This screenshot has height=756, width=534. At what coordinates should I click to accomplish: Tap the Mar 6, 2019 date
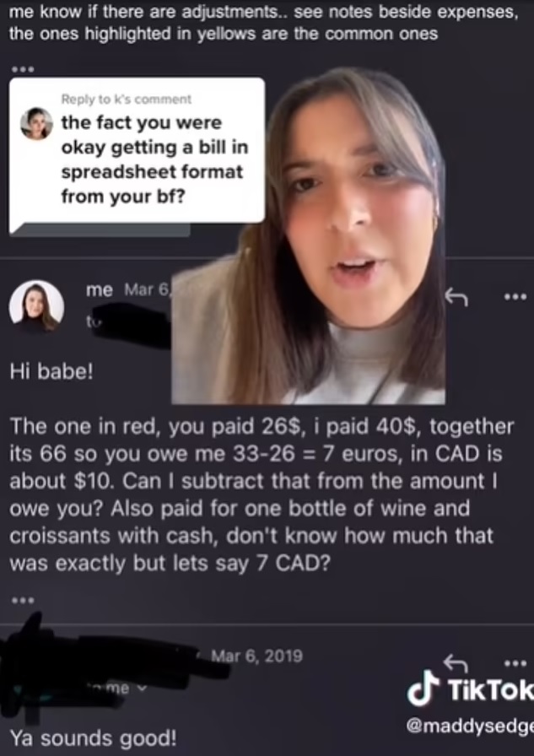[257, 656]
